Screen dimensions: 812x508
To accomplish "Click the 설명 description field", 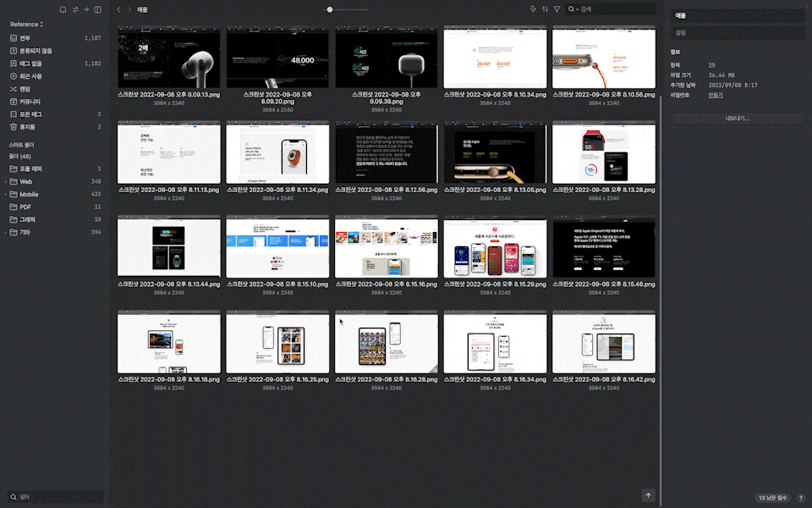I will (738, 33).
